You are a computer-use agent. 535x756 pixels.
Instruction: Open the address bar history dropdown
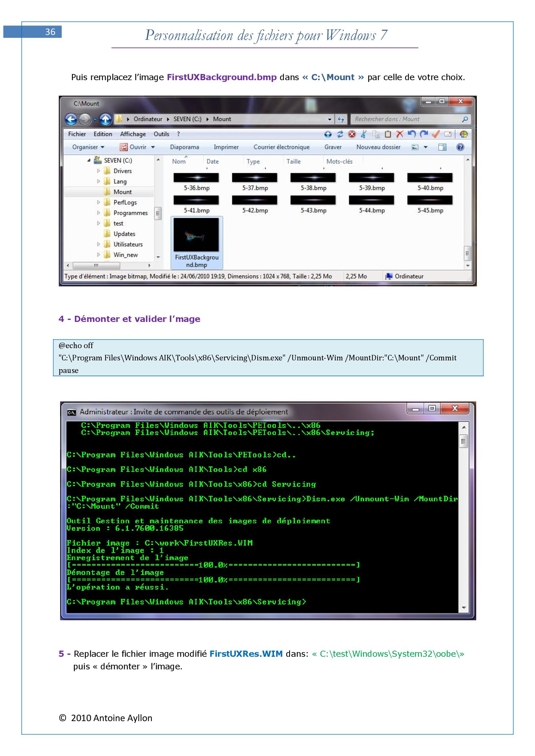[330, 119]
